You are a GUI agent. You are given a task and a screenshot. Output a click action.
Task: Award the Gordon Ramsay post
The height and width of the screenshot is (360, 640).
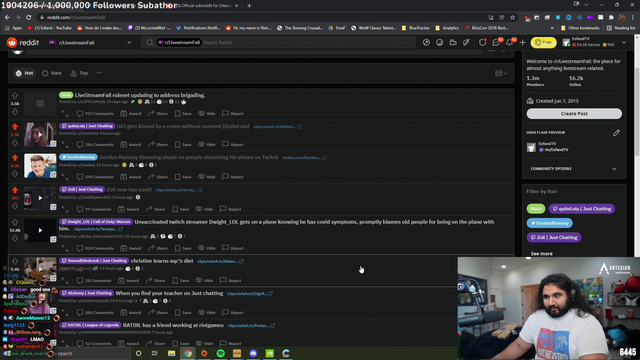[x=131, y=177]
